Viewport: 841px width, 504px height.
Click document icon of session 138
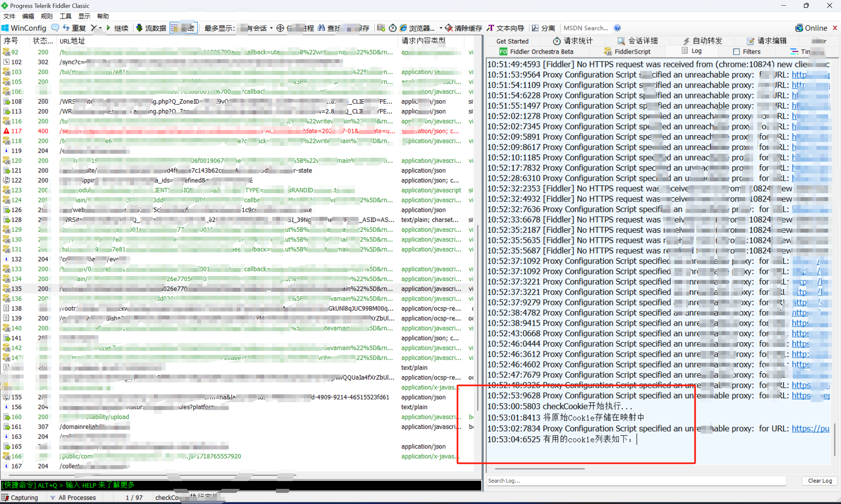(x=6, y=309)
